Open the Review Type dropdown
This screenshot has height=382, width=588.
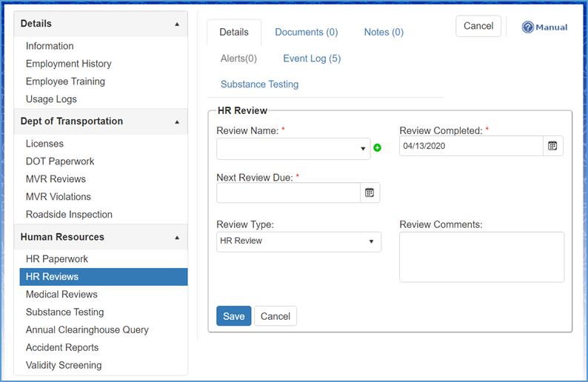(x=298, y=241)
